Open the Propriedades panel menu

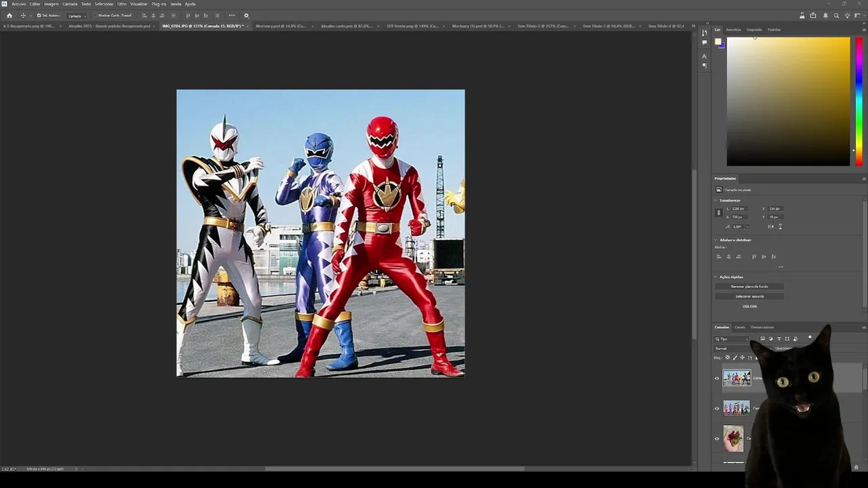864,179
